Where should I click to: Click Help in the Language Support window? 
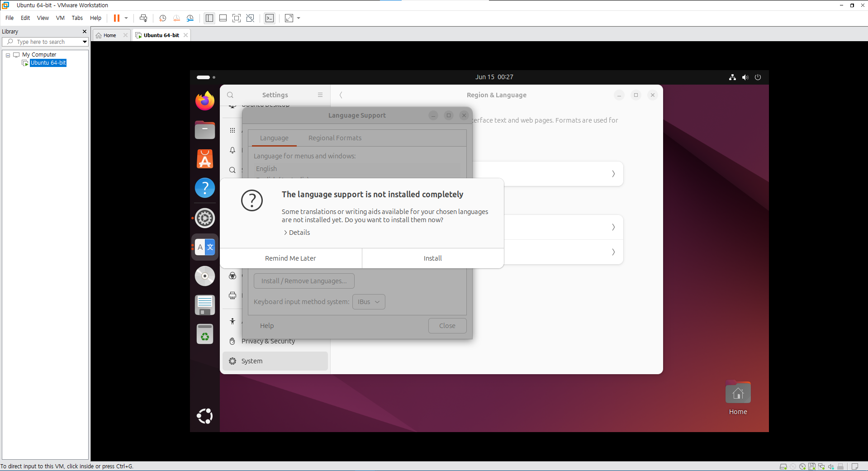coord(267,326)
